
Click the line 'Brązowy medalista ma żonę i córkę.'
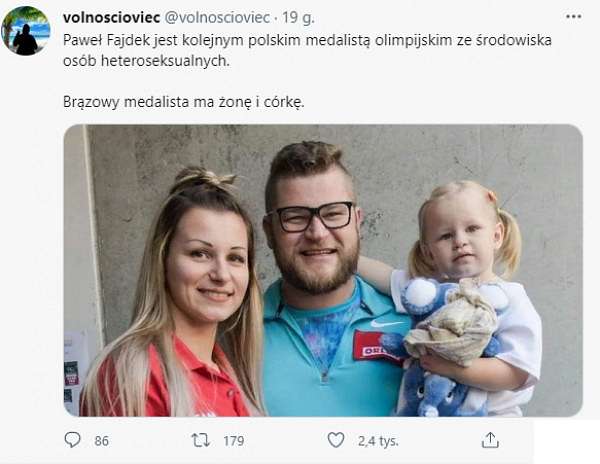coord(183,102)
